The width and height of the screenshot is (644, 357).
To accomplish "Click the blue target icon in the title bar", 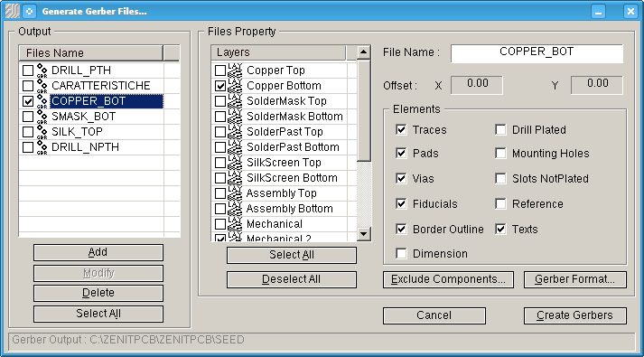I will pos(29,11).
